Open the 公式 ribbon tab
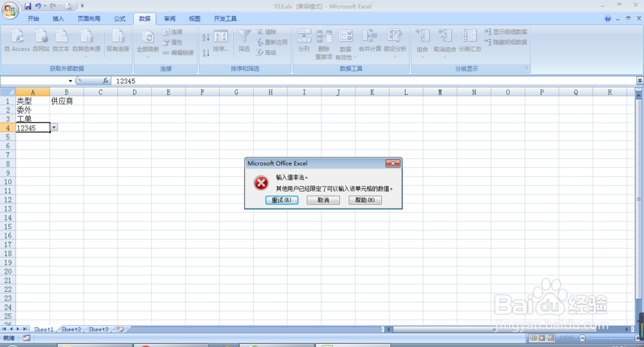This screenshot has height=347, width=644. coord(120,19)
